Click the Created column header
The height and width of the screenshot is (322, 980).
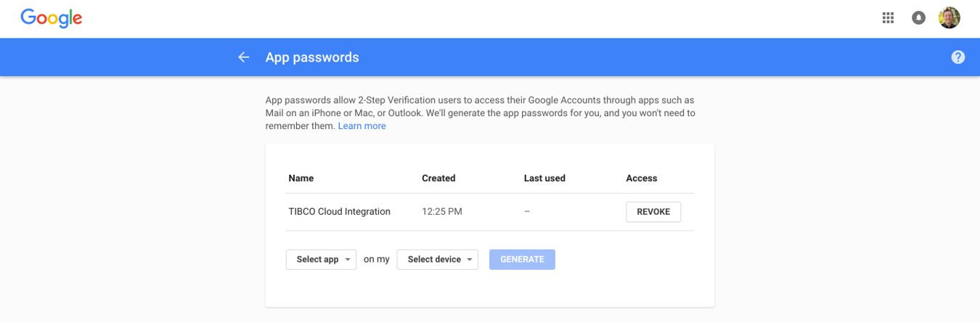[438, 178]
